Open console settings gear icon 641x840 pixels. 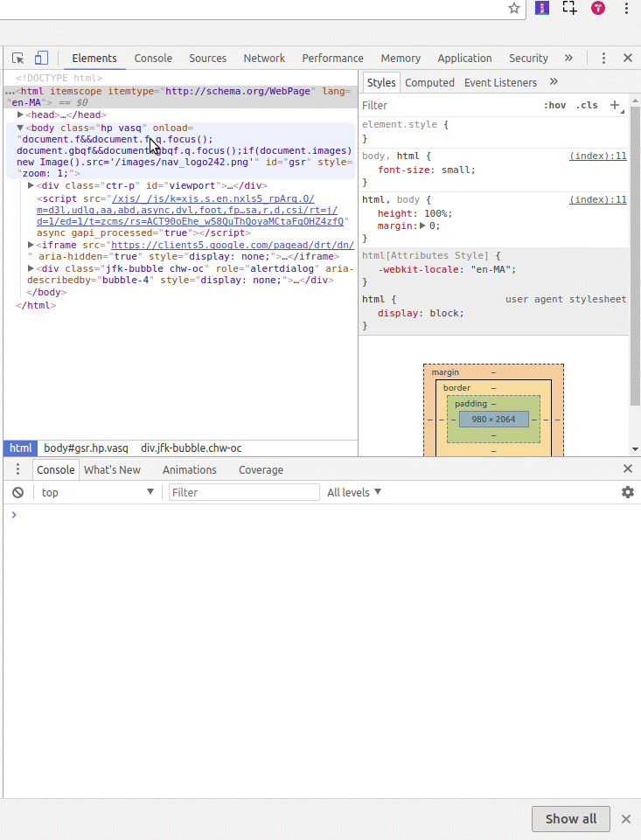pyautogui.click(x=627, y=493)
